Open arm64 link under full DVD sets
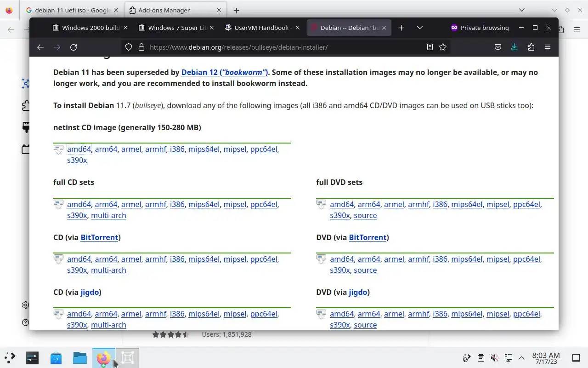Image resolution: width=588 pixels, height=368 pixels. (369, 204)
